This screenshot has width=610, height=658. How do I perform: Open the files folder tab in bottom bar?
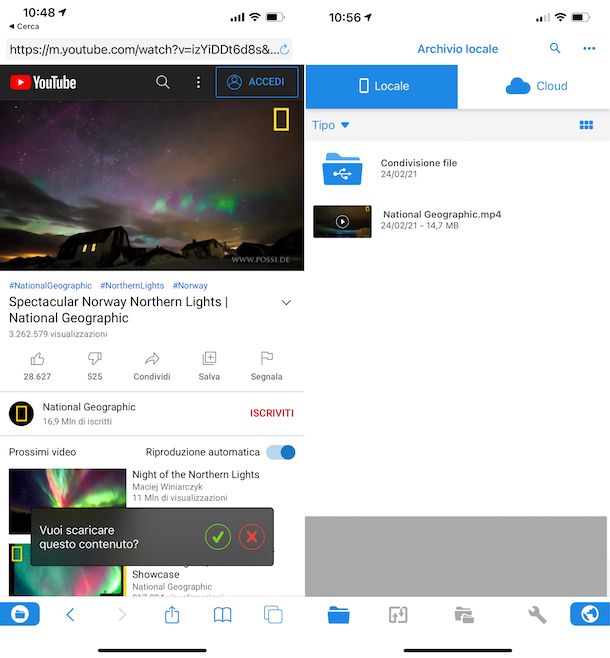338,615
